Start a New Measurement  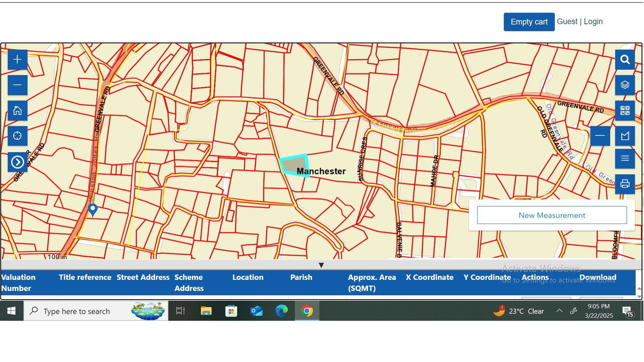pyautogui.click(x=552, y=215)
